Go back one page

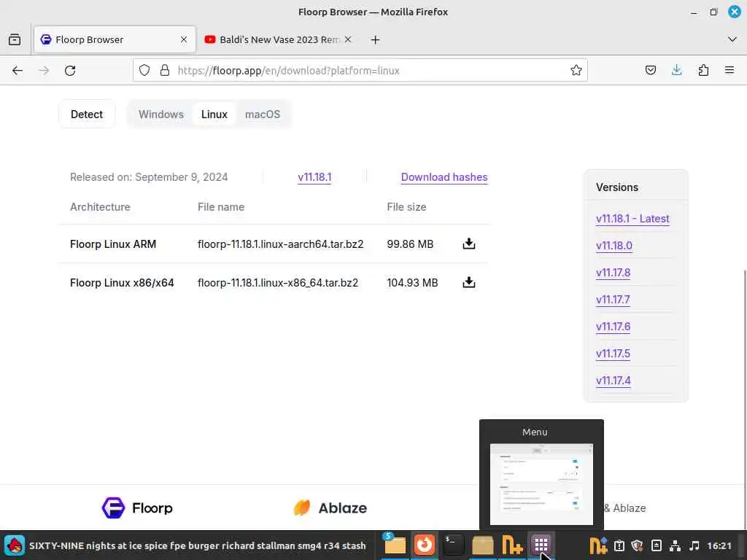click(18, 71)
